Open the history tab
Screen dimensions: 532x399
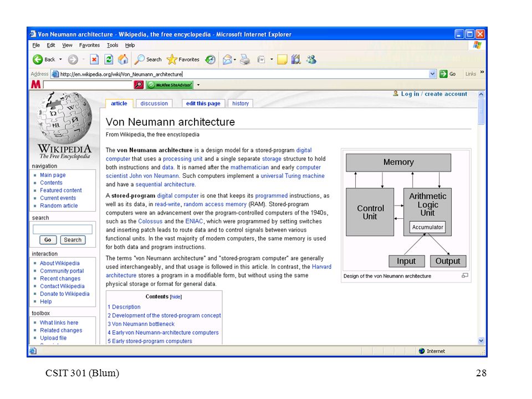tap(241, 104)
